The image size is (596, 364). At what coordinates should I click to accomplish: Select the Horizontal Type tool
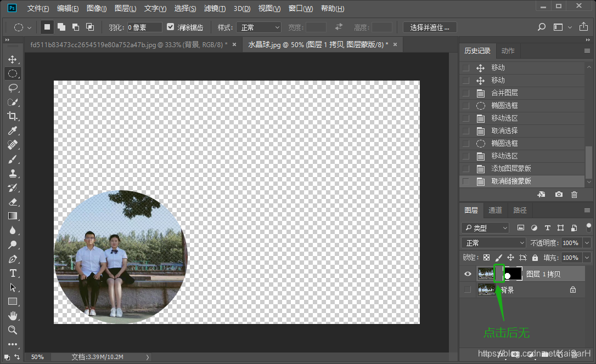[x=13, y=274]
